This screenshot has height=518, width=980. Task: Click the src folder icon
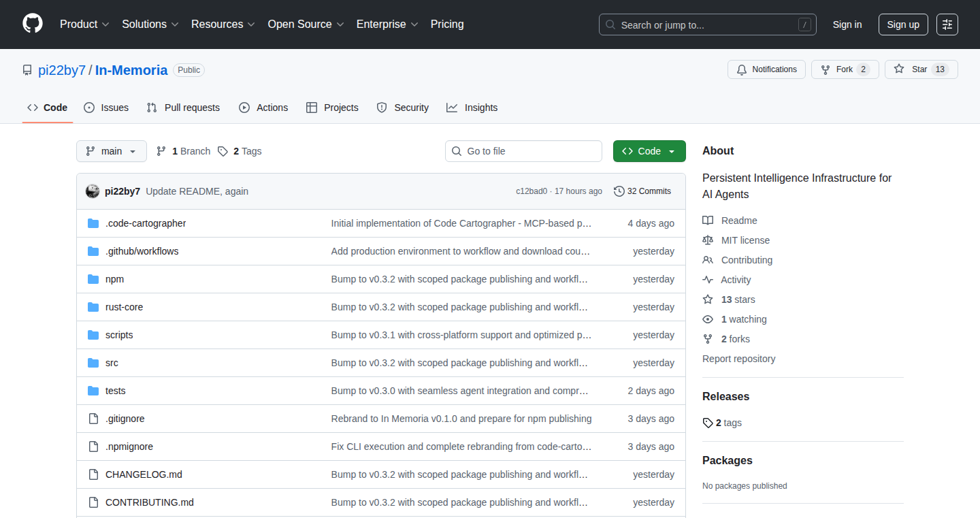click(x=93, y=363)
